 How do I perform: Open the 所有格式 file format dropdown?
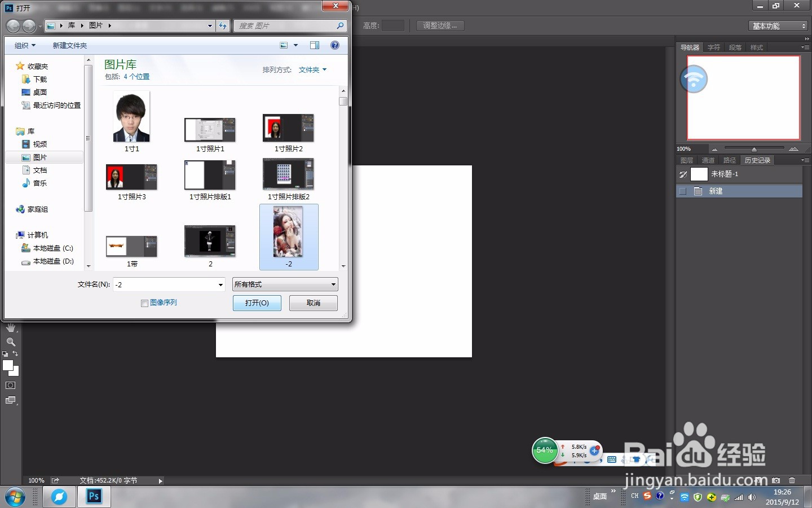pyautogui.click(x=285, y=284)
